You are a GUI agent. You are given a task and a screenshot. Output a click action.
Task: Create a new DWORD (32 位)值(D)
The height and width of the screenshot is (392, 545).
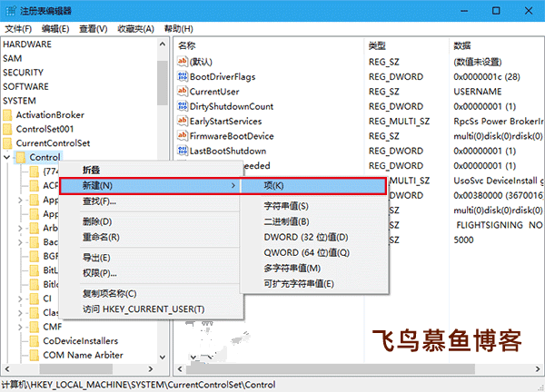click(x=314, y=237)
